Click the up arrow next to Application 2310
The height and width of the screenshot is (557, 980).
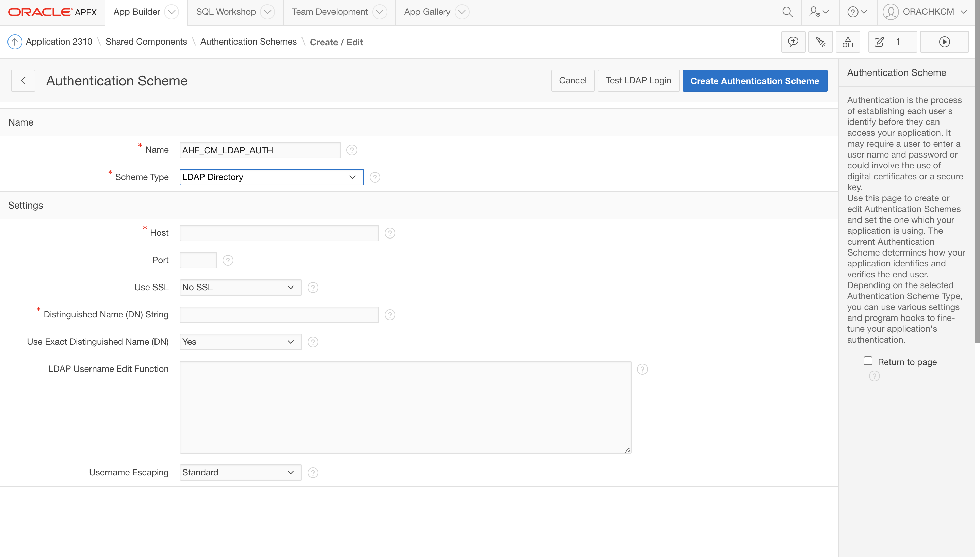pyautogui.click(x=15, y=42)
